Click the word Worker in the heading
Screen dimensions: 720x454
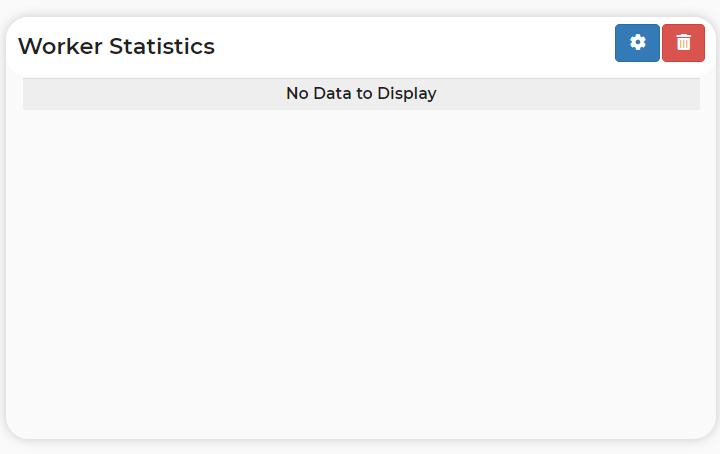tap(60, 46)
